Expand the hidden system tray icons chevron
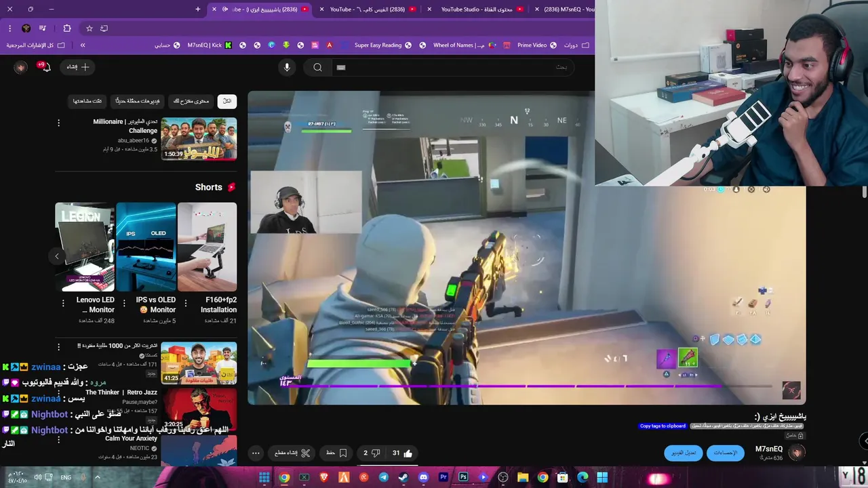The height and width of the screenshot is (488, 868). [97, 477]
